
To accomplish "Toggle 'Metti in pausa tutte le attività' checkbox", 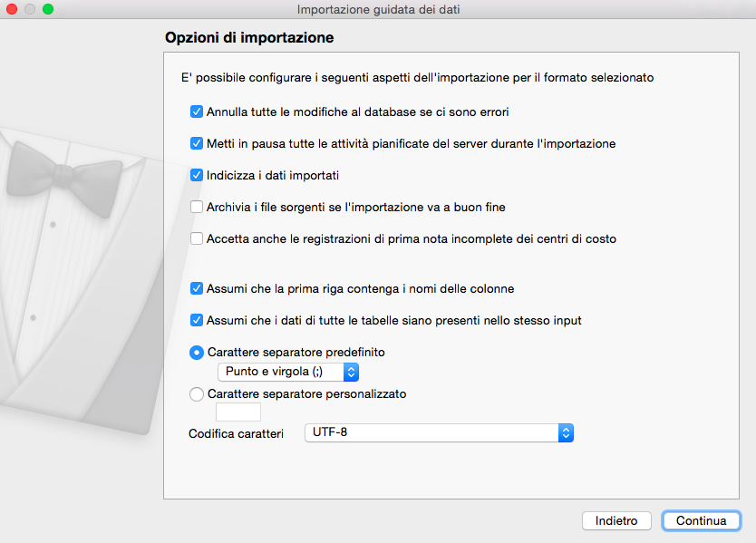I will (x=196, y=143).
